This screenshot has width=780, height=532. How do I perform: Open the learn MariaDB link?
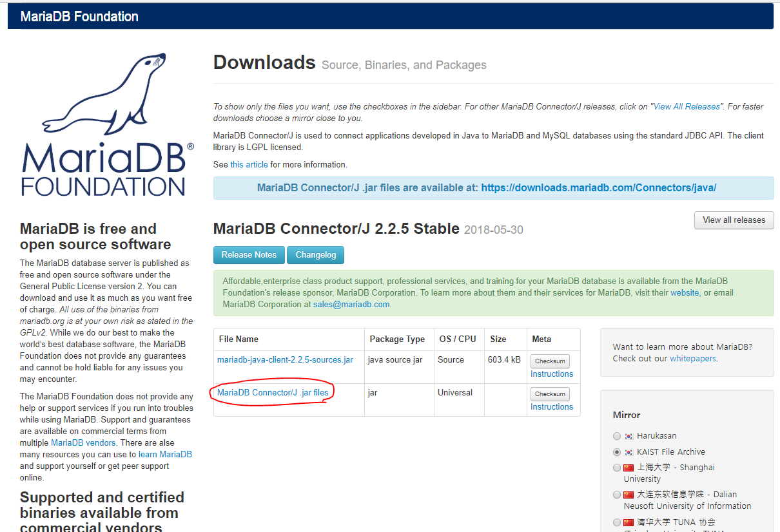[165, 455]
